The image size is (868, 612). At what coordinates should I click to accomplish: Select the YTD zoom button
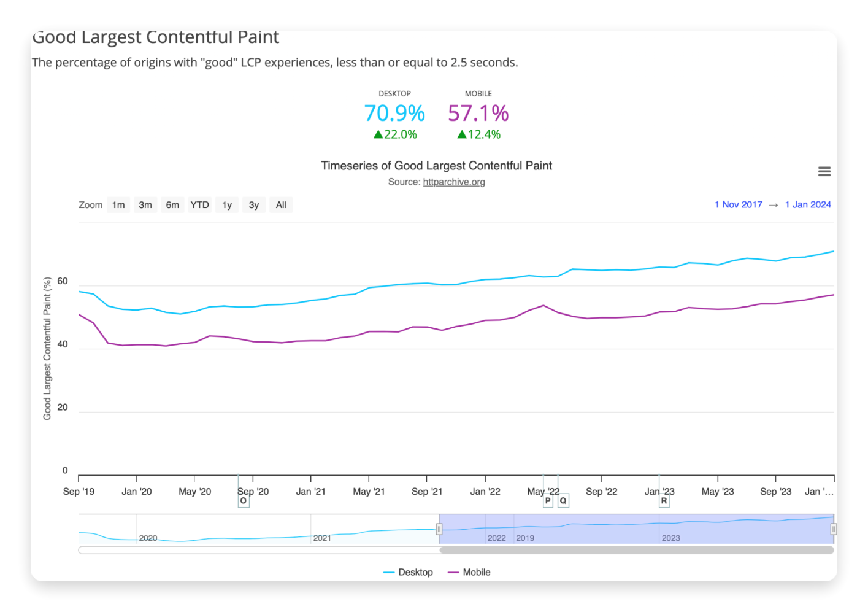coord(199,205)
